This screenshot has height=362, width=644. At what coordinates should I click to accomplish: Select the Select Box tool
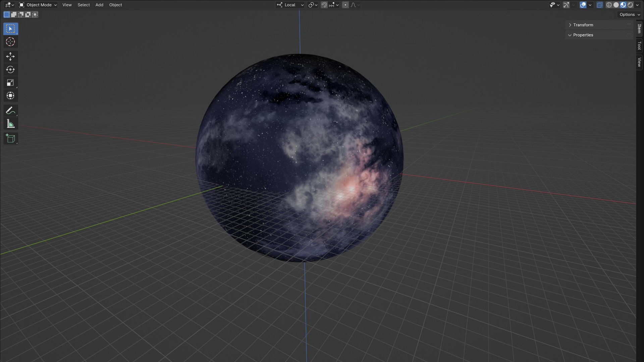click(x=10, y=29)
